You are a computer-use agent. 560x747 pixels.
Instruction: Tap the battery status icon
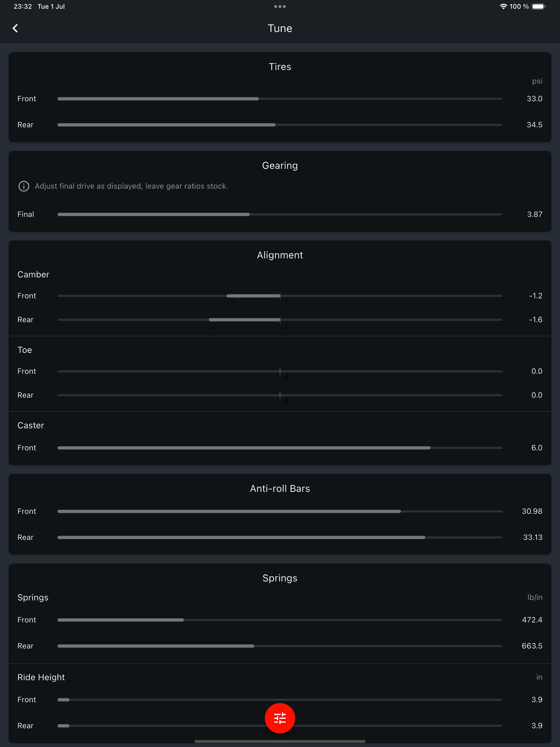(x=539, y=7)
